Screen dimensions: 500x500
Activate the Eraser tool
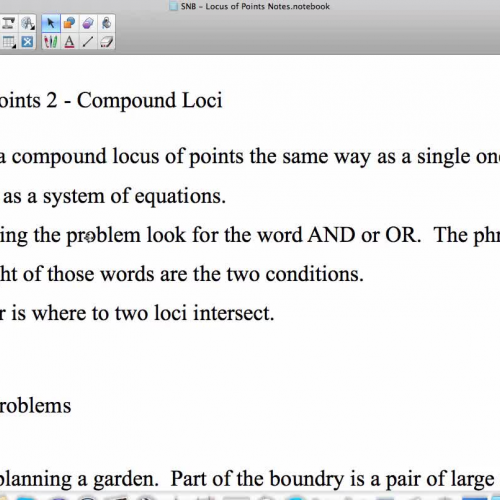pyautogui.click(x=106, y=42)
